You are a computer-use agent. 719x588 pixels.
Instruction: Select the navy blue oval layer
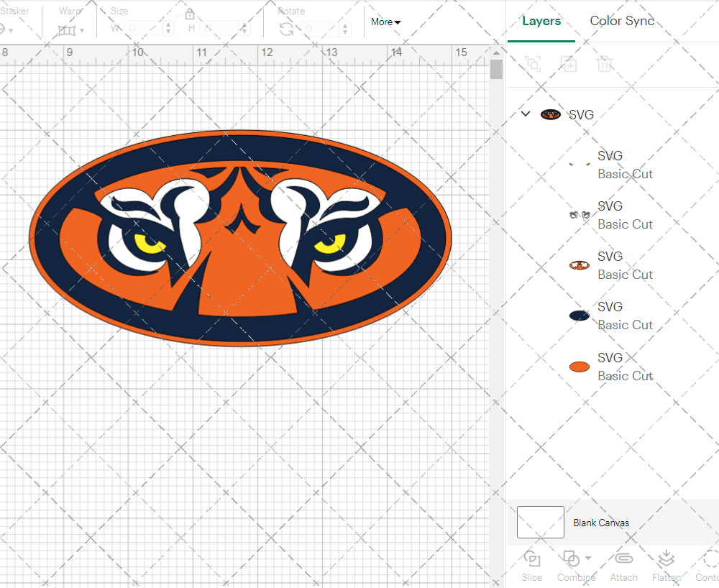613,316
